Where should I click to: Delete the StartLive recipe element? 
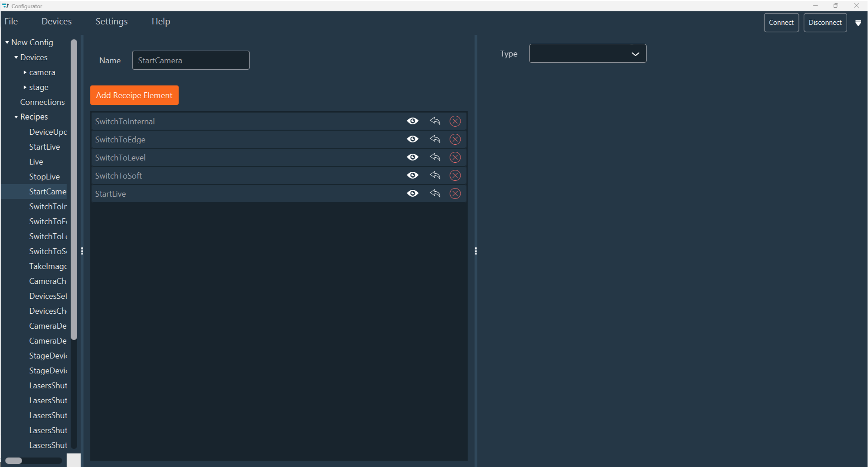pyautogui.click(x=455, y=193)
